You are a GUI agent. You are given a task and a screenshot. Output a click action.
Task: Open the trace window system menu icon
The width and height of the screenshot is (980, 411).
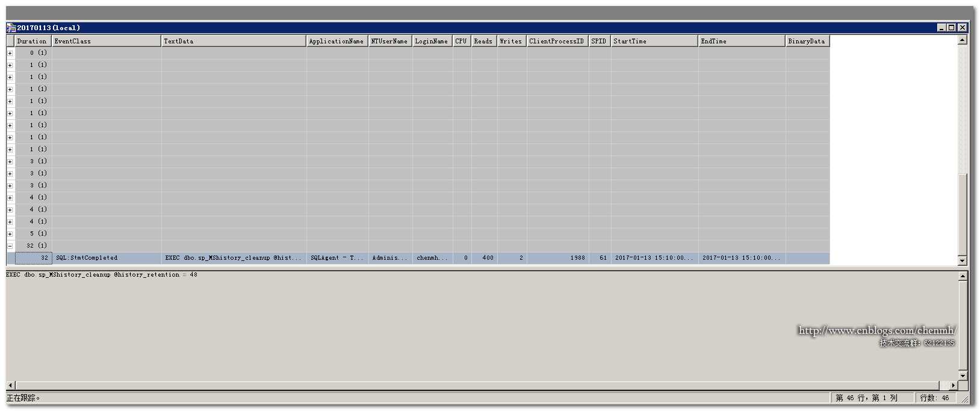tap(11, 28)
